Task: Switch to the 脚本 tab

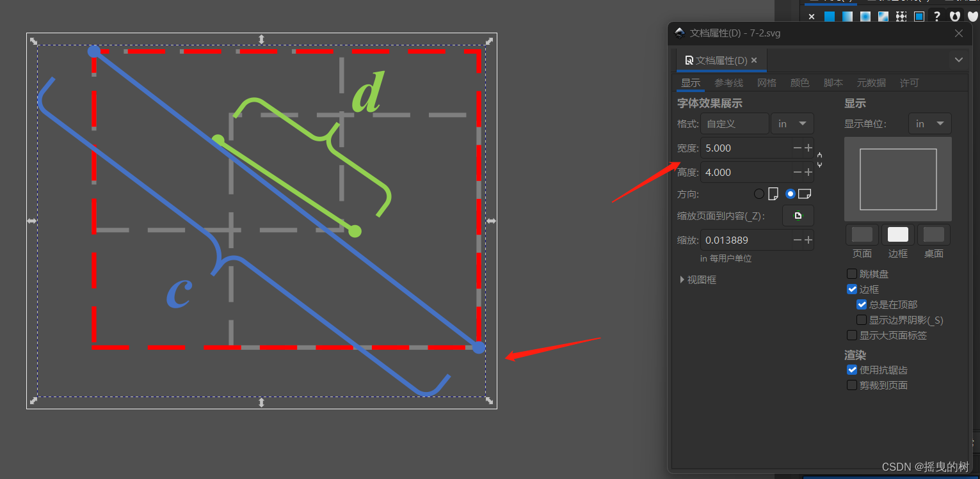Action: [833, 82]
